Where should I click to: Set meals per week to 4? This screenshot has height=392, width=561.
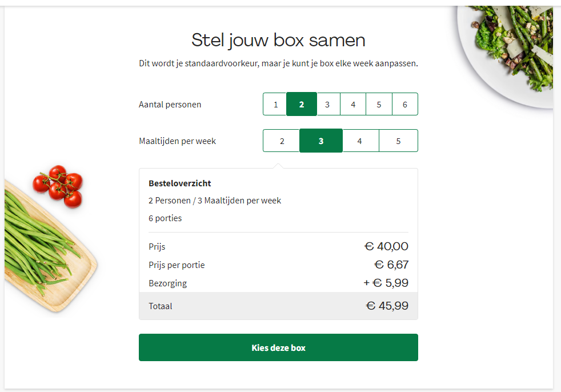coord(359,141)
